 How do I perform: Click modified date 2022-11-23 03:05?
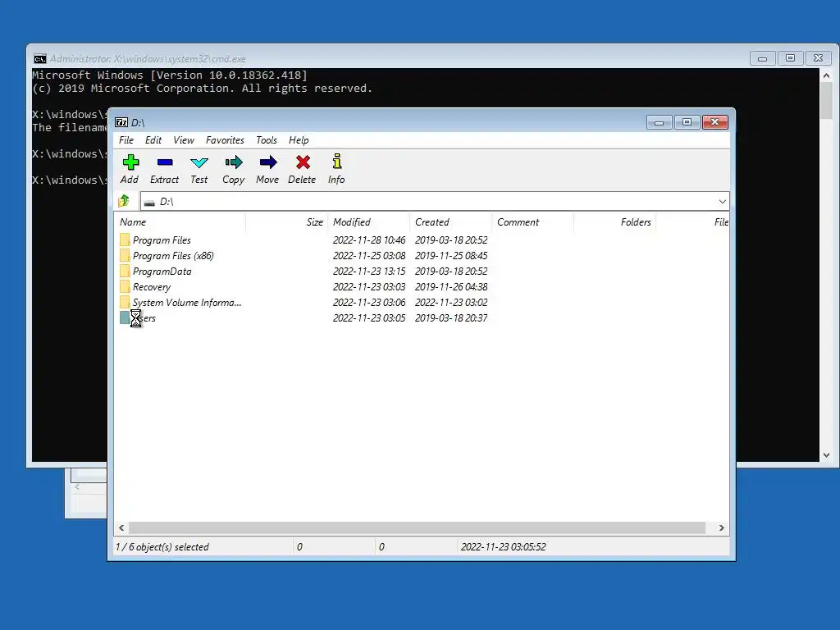369,317
